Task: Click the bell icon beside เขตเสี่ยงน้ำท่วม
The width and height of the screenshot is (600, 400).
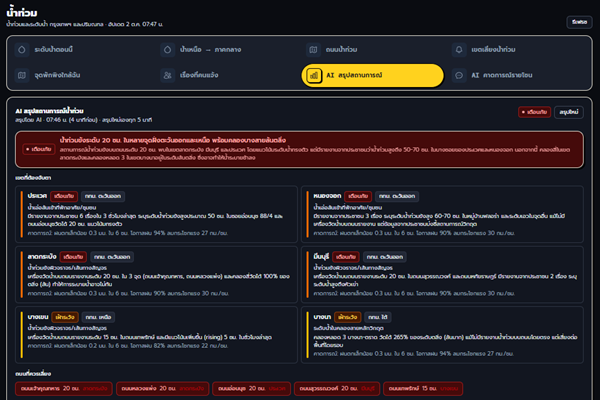Action: pos(459,50)
